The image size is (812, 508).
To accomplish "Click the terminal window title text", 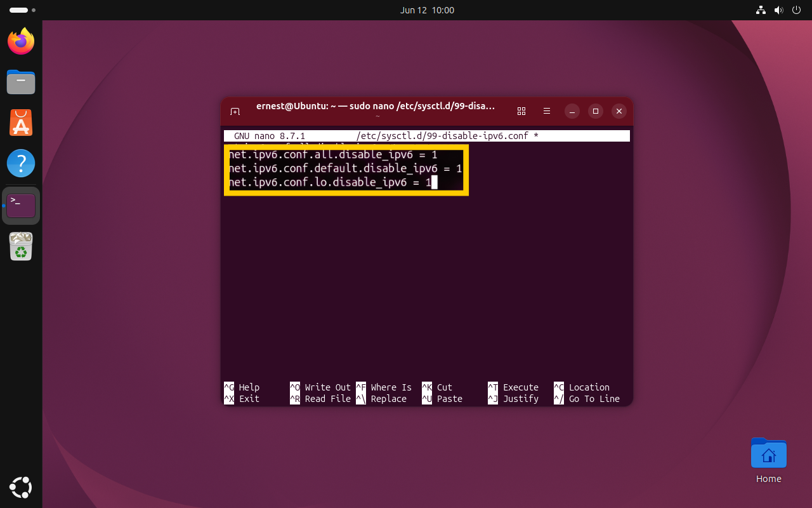I will (376, 107).
